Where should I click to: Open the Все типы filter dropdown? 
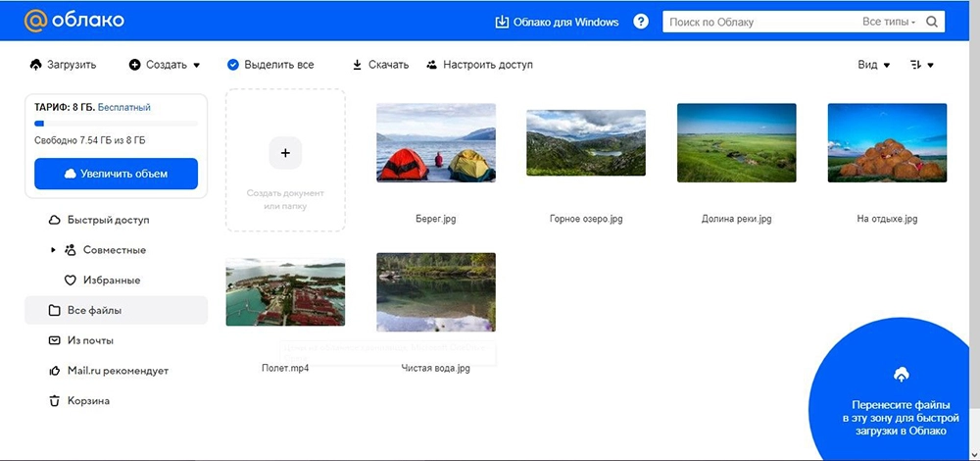click(x=889, y=22)
